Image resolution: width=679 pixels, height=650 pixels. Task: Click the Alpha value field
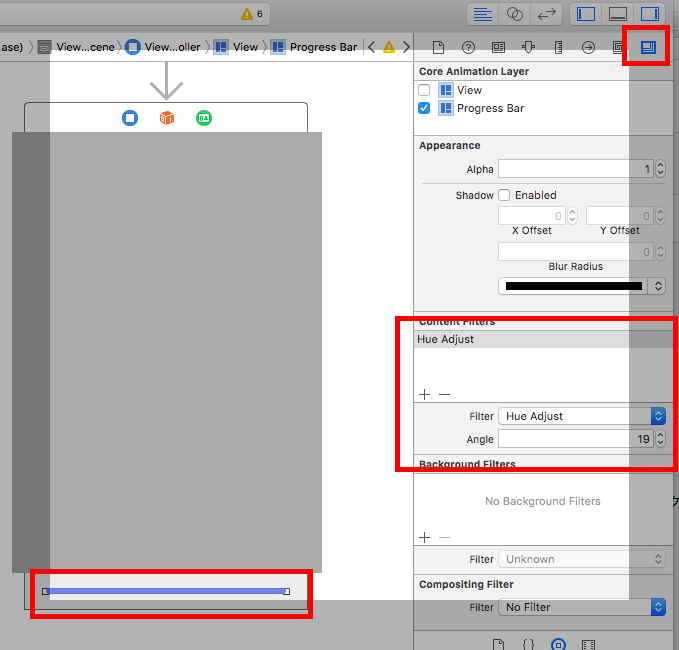click(x=576, y=169)
